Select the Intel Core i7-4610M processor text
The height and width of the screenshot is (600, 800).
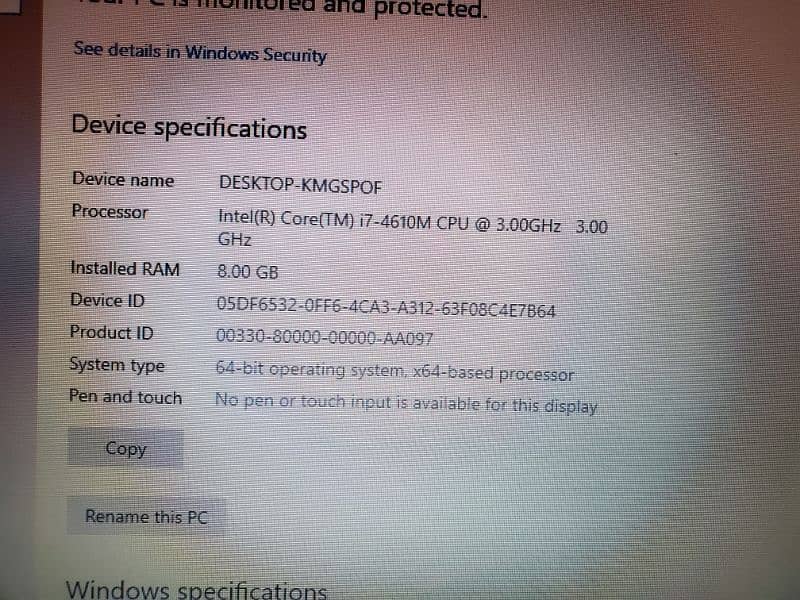tap(413, 229)
